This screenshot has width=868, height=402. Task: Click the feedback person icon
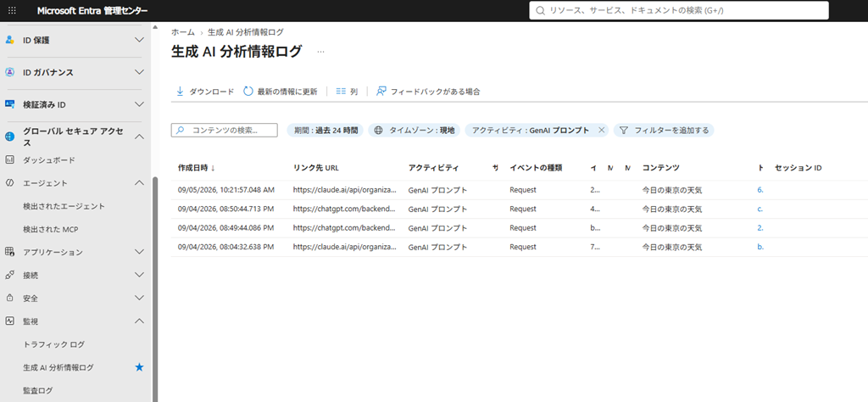[381, 92]
